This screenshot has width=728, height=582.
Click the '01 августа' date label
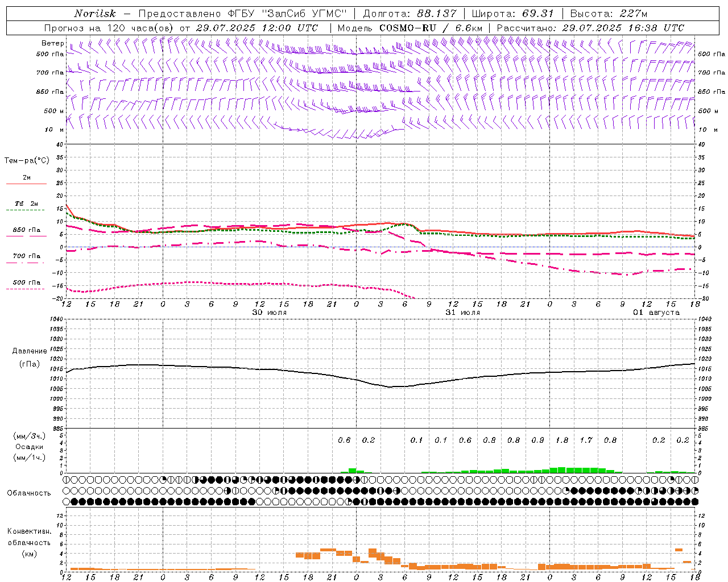coord(656,313)
